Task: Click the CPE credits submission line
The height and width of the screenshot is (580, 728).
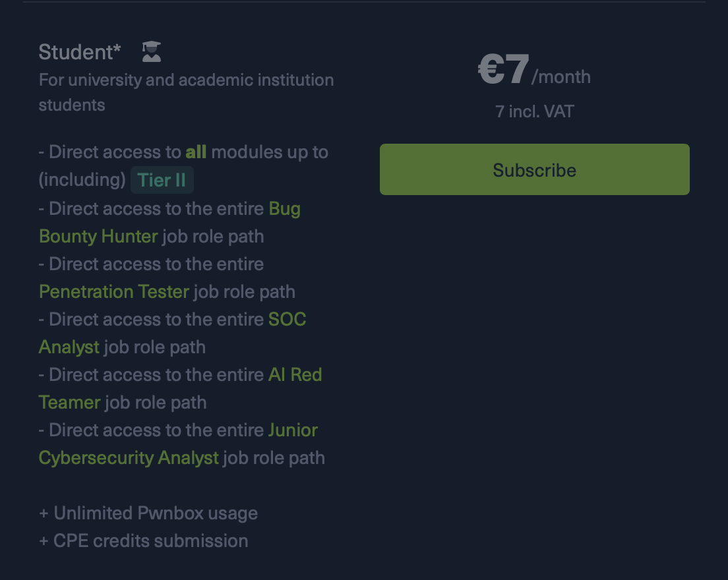Action: point(144,541)
